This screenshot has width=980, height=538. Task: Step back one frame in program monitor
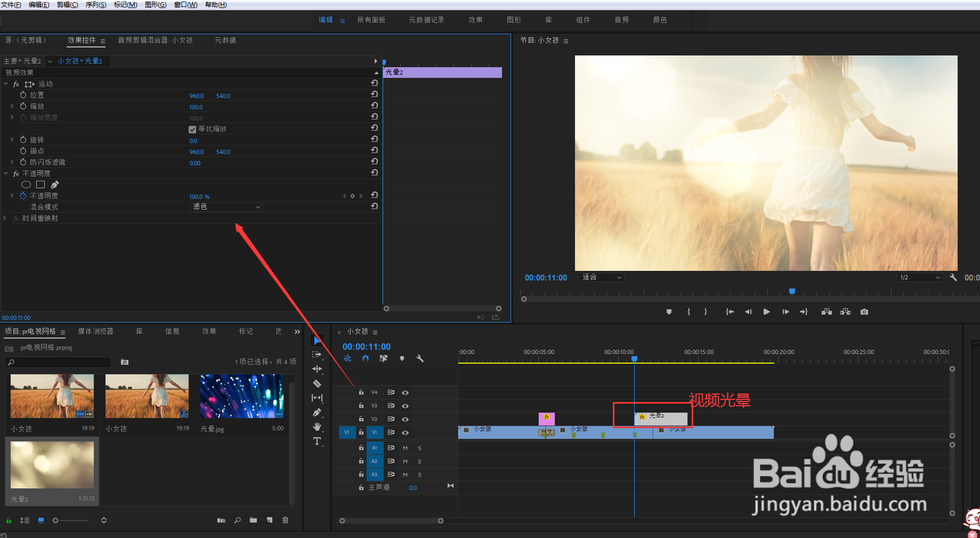tap(748, 312)
